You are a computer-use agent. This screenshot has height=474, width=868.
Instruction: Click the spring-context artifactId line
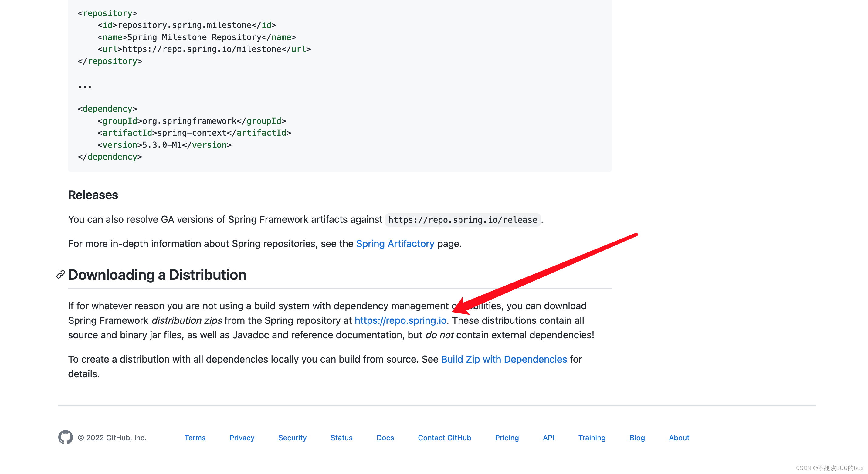coord(195,133)
